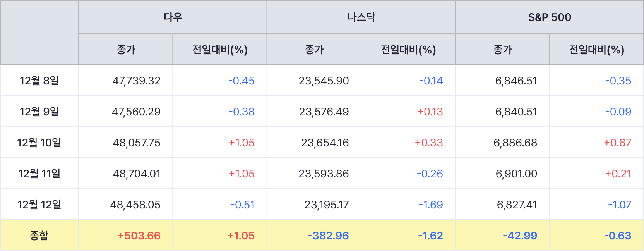644x251 pixels.
Task: Click the S&P 500 change value +0.21
Action: click(x=618, y=174)
